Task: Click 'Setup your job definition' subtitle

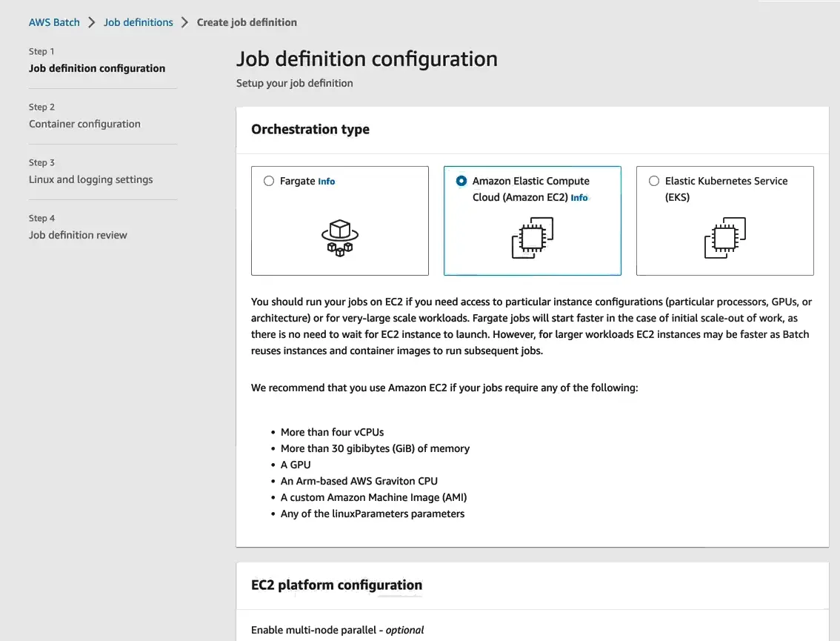Action: click(x=295, y=83)
